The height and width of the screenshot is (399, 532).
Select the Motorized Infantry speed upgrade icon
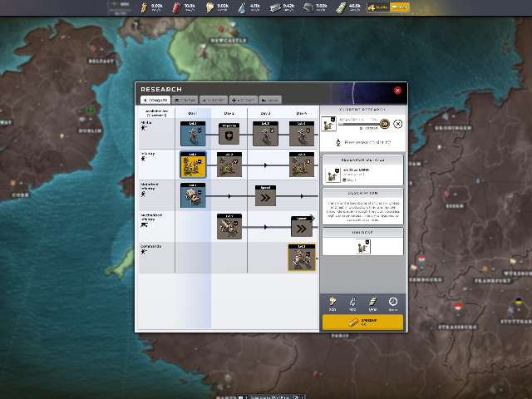(x=265, y=196)
